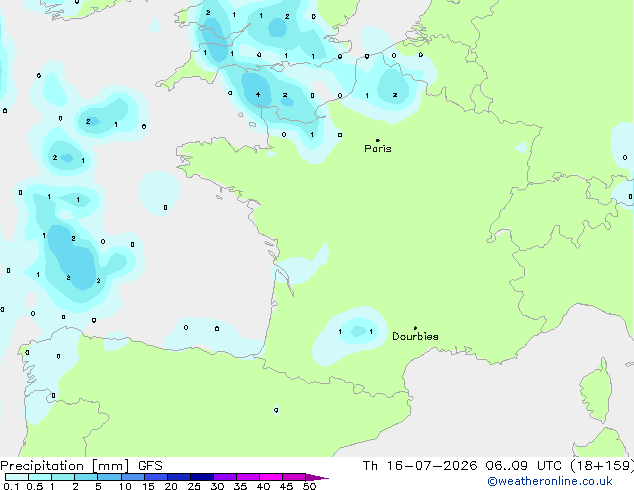Click legend scale label 25
Image resolution: width=634 pixels, height=490 pixels.
194,486
